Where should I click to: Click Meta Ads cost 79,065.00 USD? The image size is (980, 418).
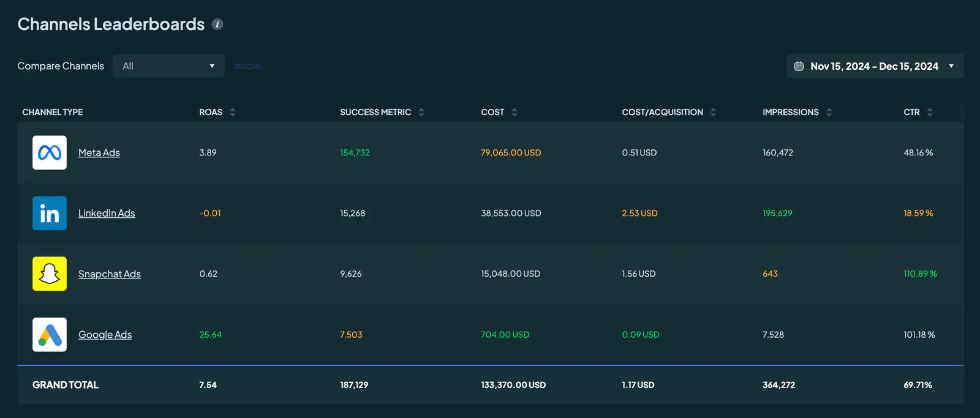coord(511,152)
